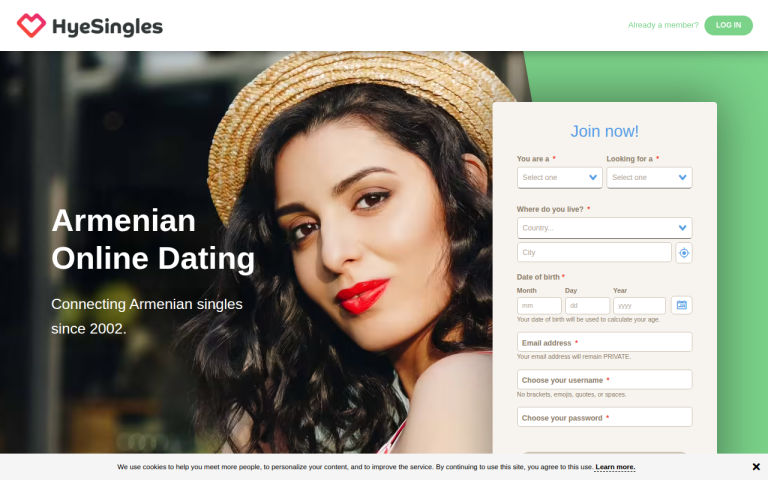
Task: Click the Choose your username field
Action: pos(604,380)
